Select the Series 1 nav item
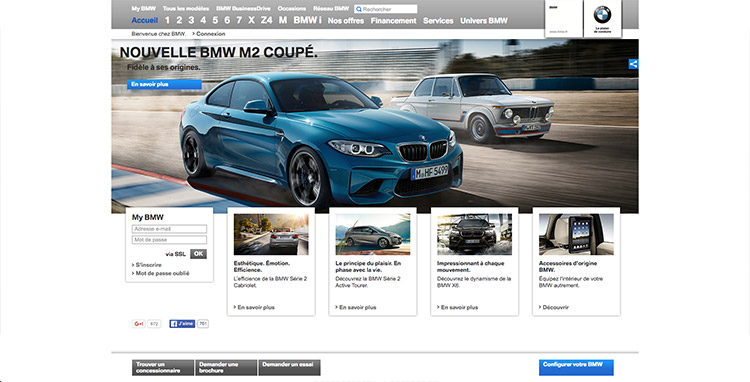750x382 pixels. tap(167, 20)
